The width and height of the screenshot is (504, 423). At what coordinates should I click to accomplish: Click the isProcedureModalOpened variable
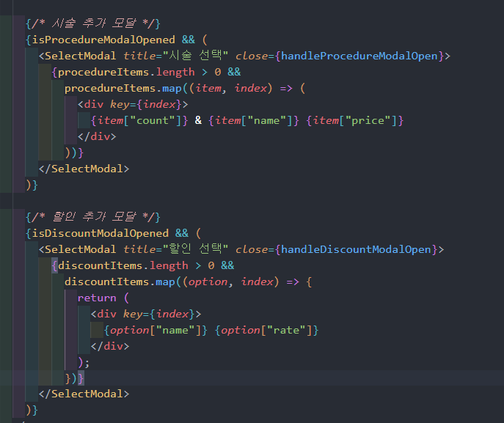[103, 40]
